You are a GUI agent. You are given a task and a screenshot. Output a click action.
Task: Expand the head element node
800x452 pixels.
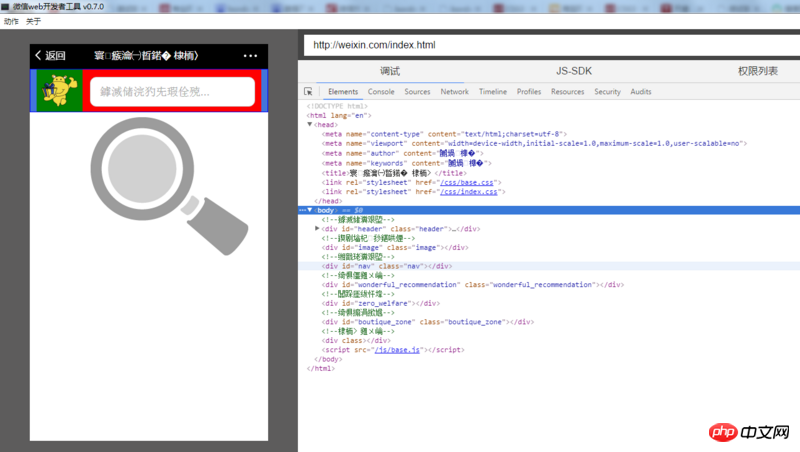310,124
